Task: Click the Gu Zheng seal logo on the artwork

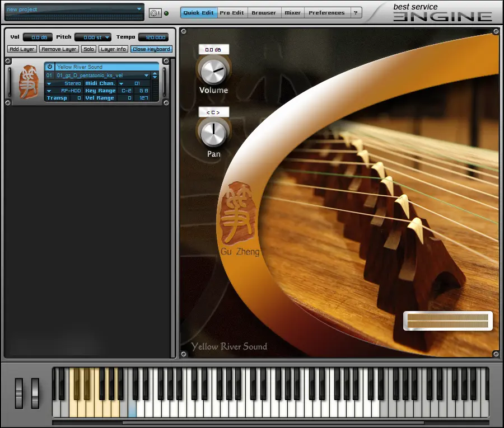Action: [x=238, y=213]
